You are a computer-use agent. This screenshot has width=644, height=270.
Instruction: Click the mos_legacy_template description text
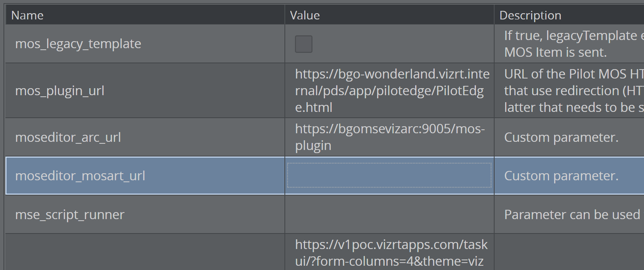(x=574, y=44)
